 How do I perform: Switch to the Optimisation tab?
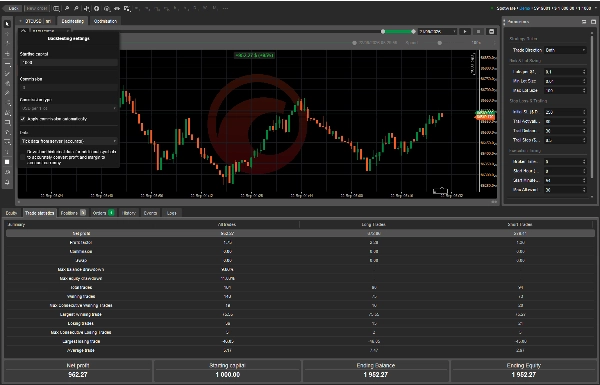tap(105, 21)
